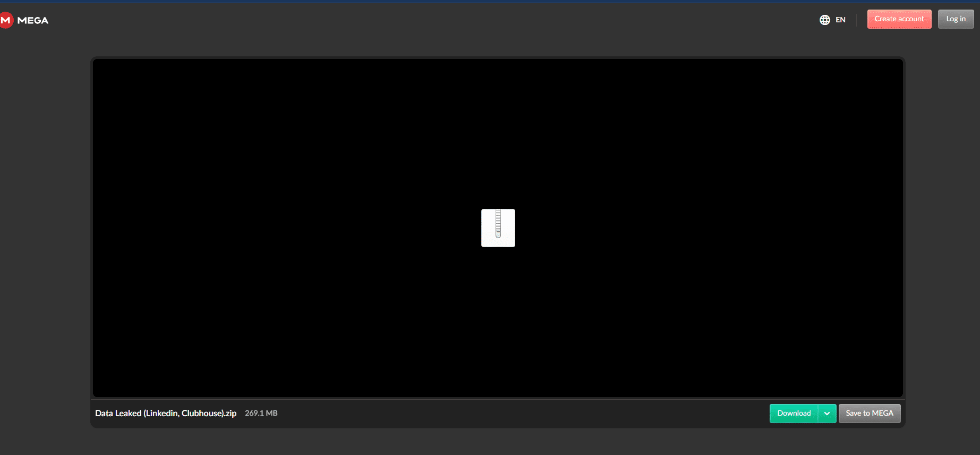The height and width of the screenshot is (455, 980).
Task: Click the 269.1 MB file size text
Action: (261, 413)
